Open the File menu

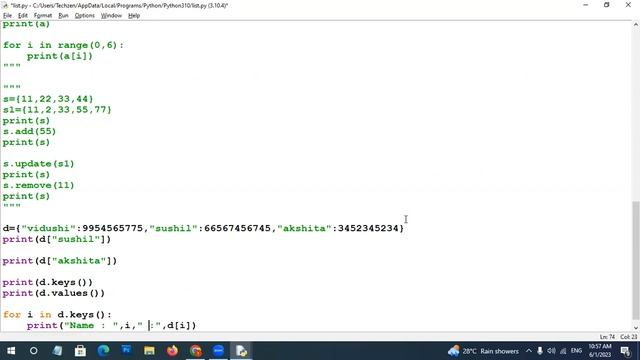click(7, 16)
